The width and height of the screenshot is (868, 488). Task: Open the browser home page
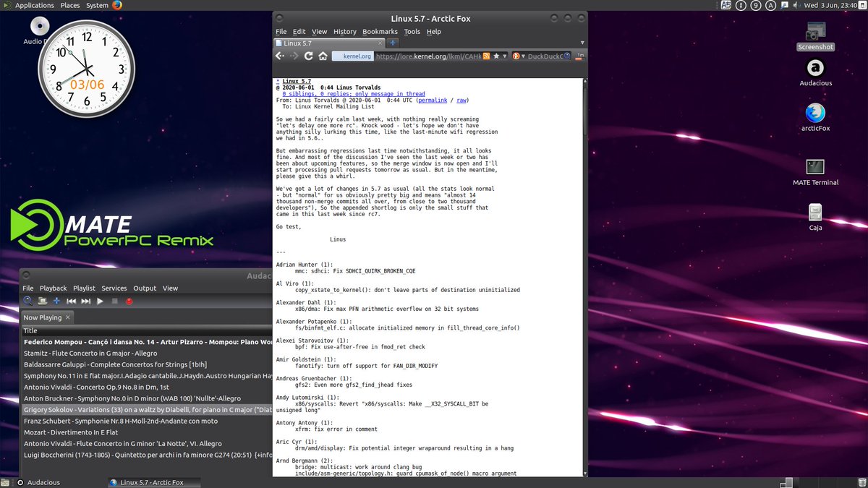point(323,56)
